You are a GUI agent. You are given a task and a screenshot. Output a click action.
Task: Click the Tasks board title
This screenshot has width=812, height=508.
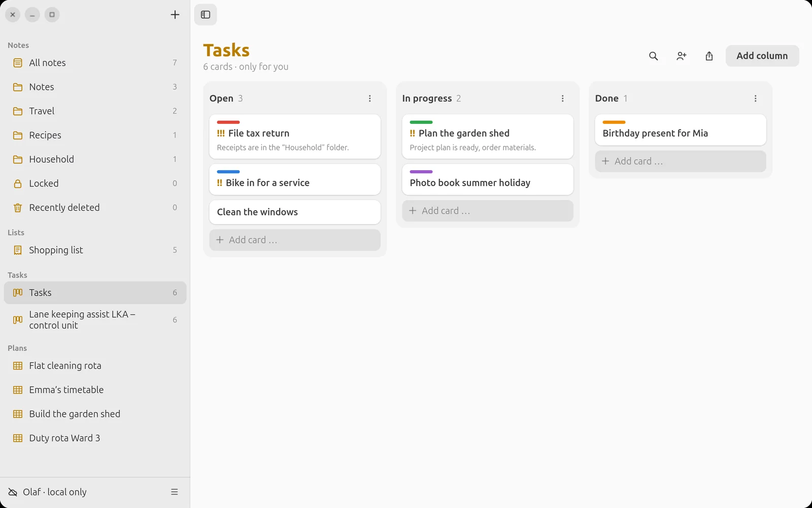click(x=226, y=50)
